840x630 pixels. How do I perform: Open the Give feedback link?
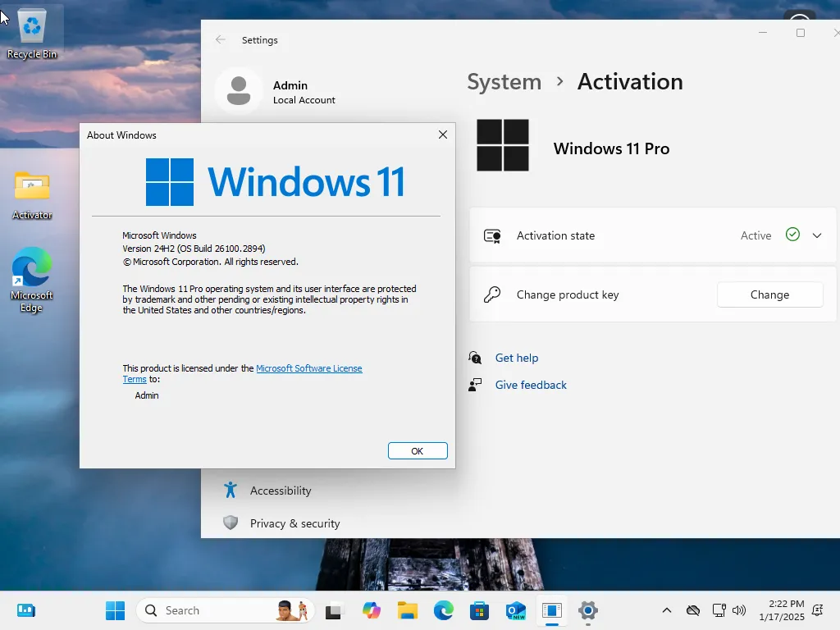[531, 385]
